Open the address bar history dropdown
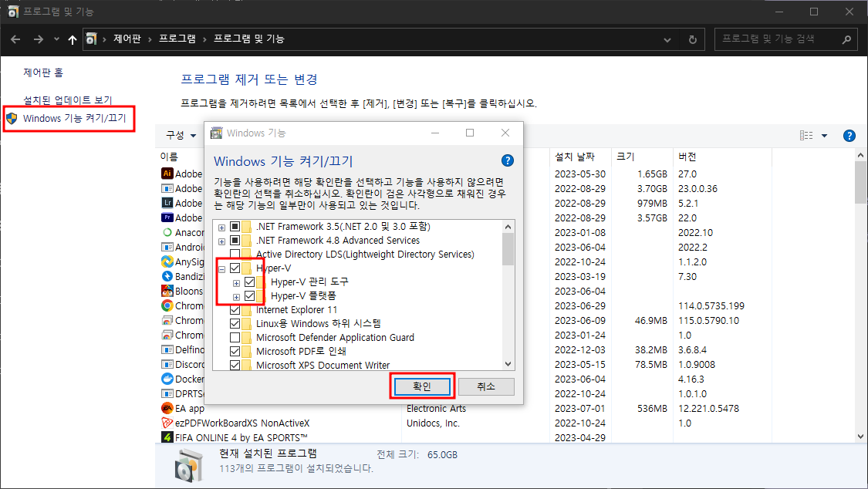Viewport: 868px width, 489px height. (x=667, y=39)
